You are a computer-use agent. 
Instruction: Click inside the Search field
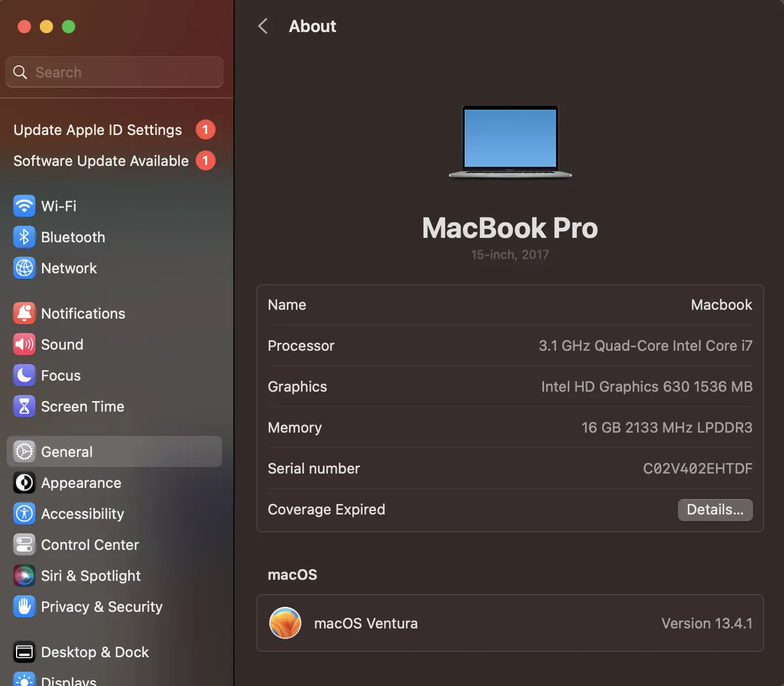click(114, 72)
